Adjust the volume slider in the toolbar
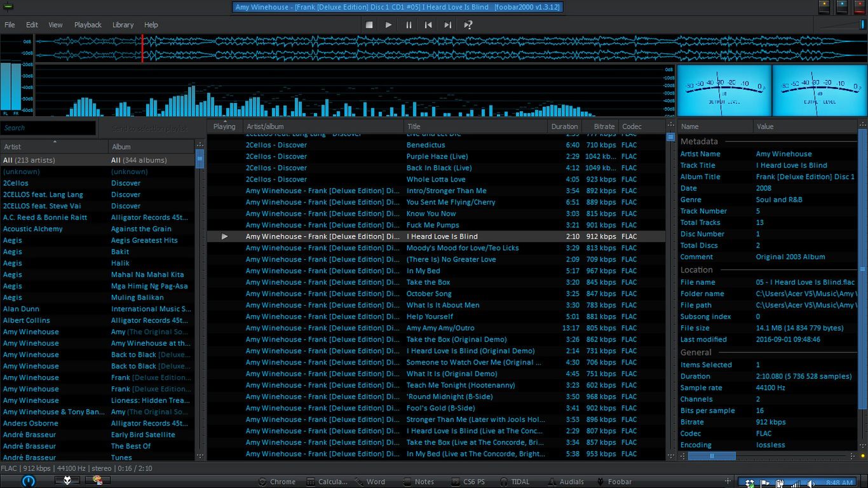This screenshot has width=868, height=488. pos(841,25)
